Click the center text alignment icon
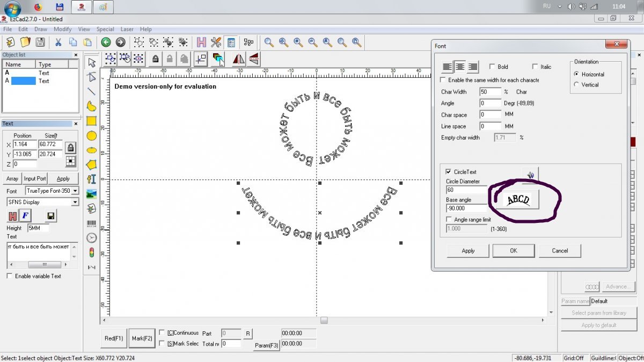Screen dimensions: 644x362 click(460, 67)
